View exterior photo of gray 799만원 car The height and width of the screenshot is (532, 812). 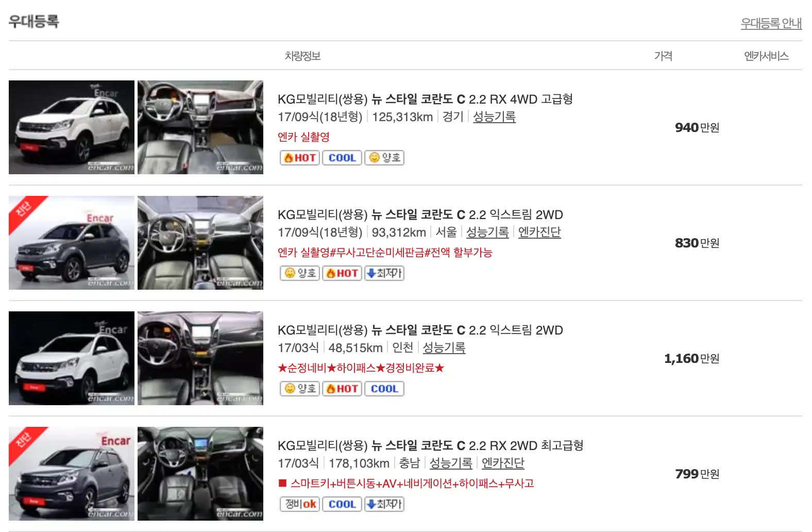click(x=72, y=474)
